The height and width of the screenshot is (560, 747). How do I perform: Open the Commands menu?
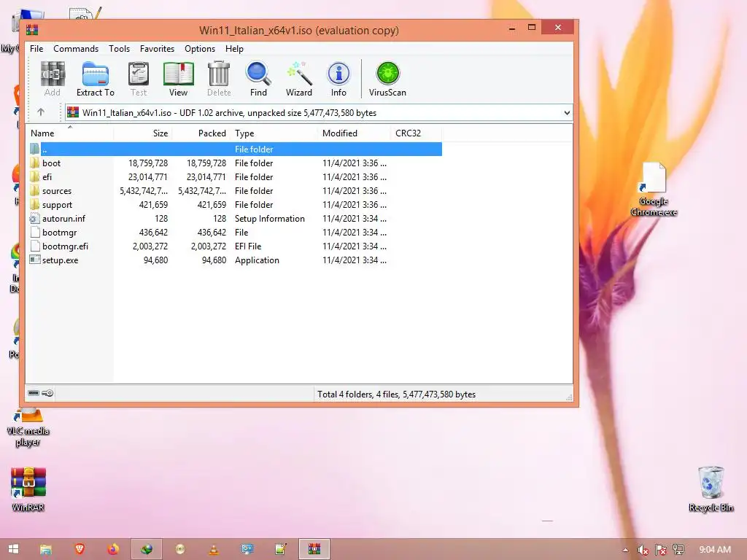tap(76, 49)
